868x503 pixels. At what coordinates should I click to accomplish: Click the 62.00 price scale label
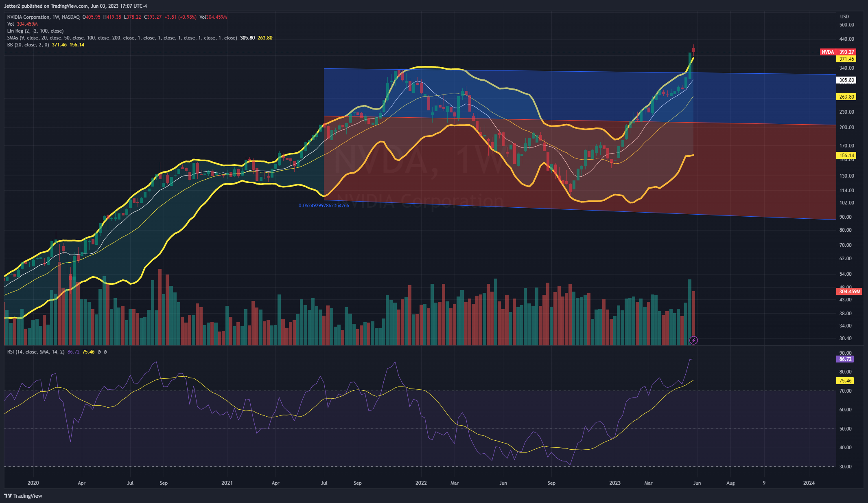846,259
